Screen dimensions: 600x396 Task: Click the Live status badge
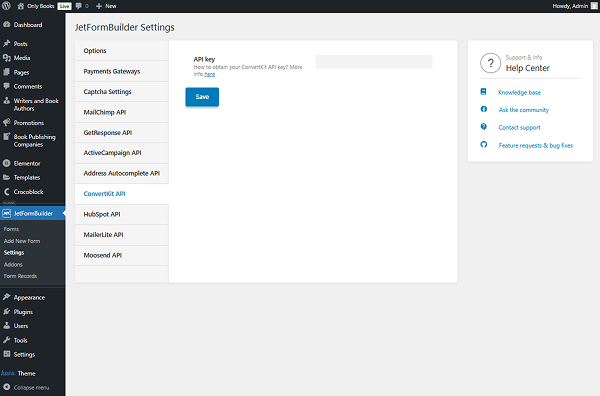[64, 6]
